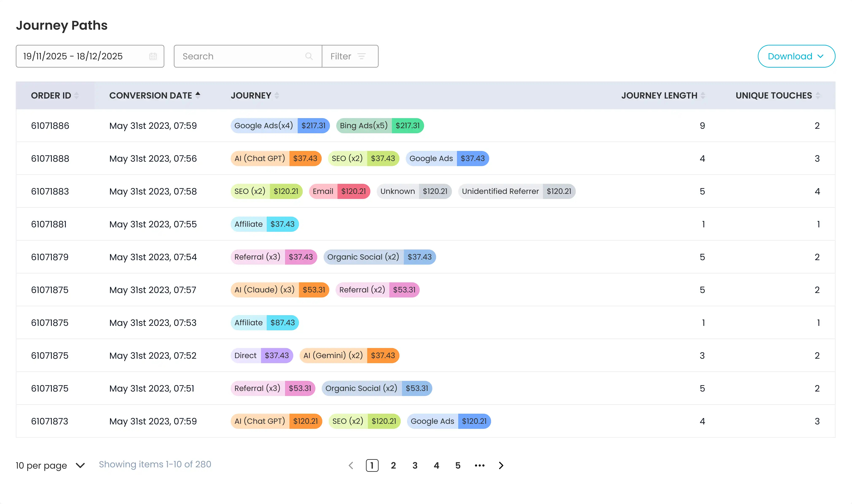Click conversion date May 31st 2023, 07:55

(153, 224)
